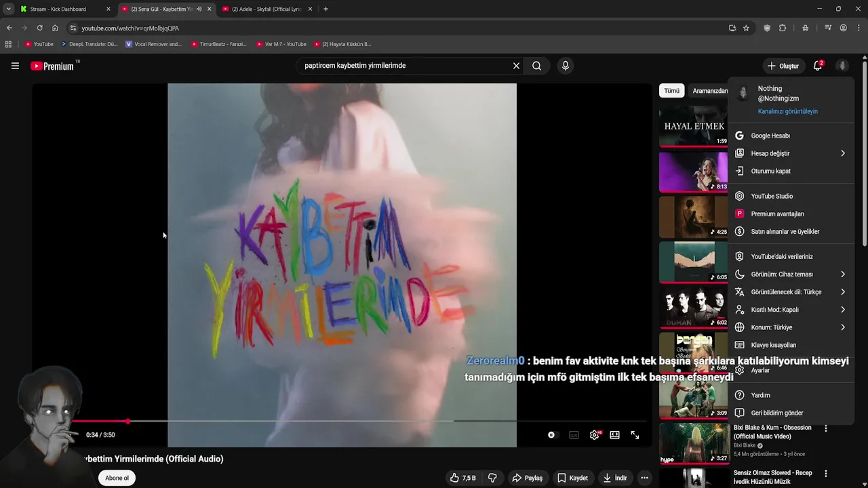Screen dimensions: 868x488
Task: Open a new browser tab
Action: pos(325,9)
